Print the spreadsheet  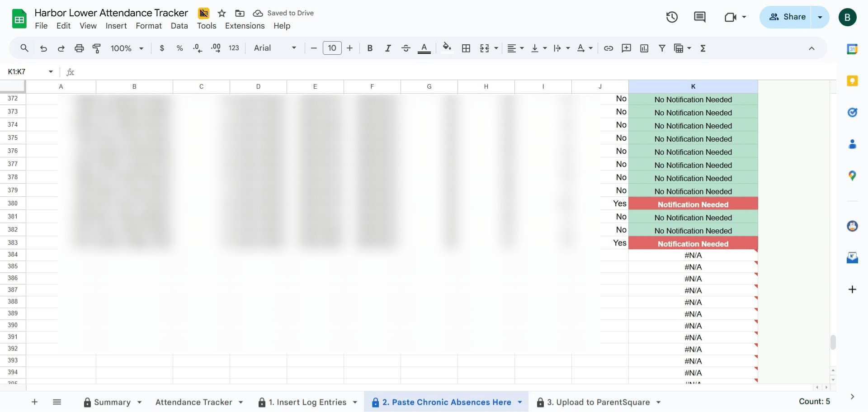coord(79,48)
